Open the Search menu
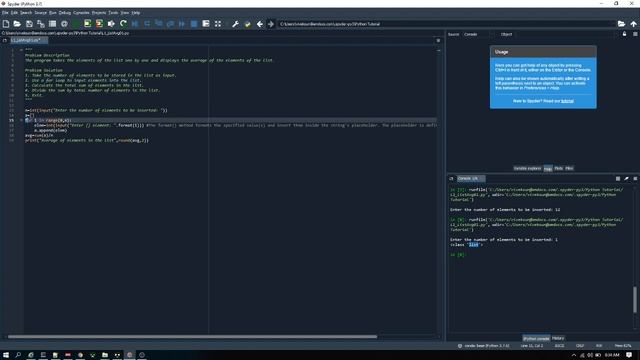Image resolution: width=640 pixels, height=360 pixels. tap(26, 13)
